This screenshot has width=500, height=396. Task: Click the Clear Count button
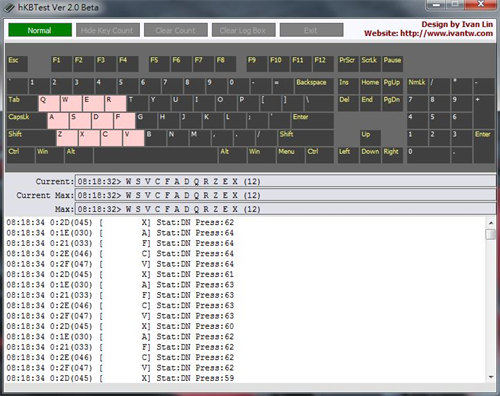(175, 30)
